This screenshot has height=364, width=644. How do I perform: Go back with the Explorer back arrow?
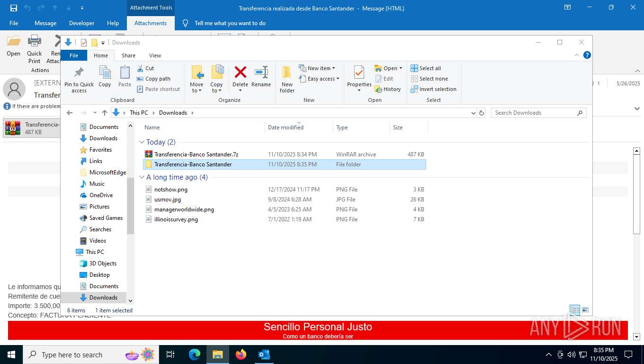(70, 113)
